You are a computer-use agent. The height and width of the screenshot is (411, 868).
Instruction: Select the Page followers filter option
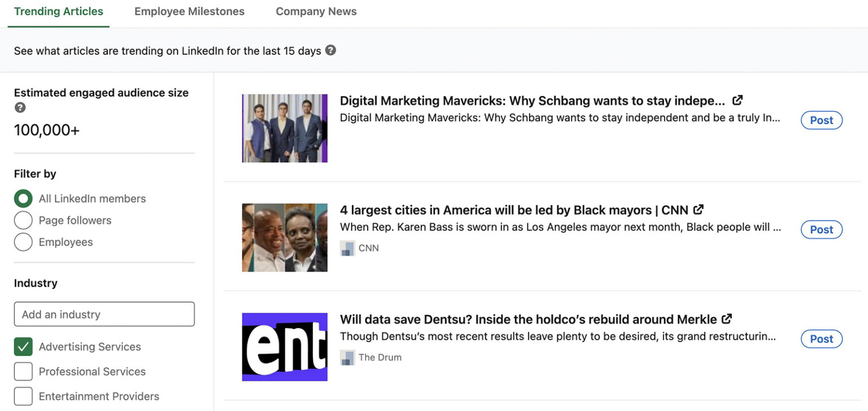23,220
